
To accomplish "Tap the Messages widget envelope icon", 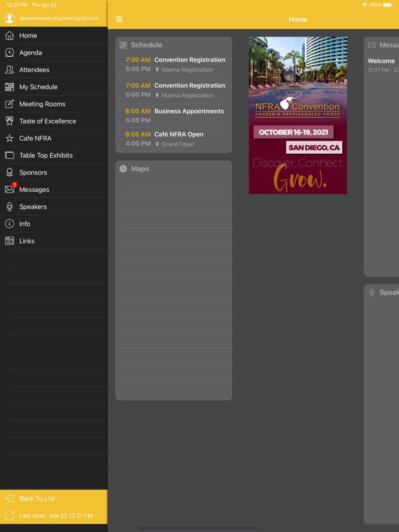I will click(x=371, y=45).
